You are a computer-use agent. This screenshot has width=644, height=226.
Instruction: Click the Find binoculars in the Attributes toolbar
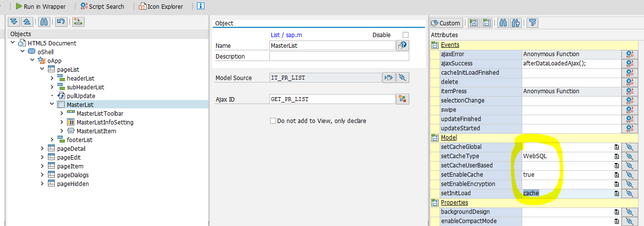click(503, 23)
